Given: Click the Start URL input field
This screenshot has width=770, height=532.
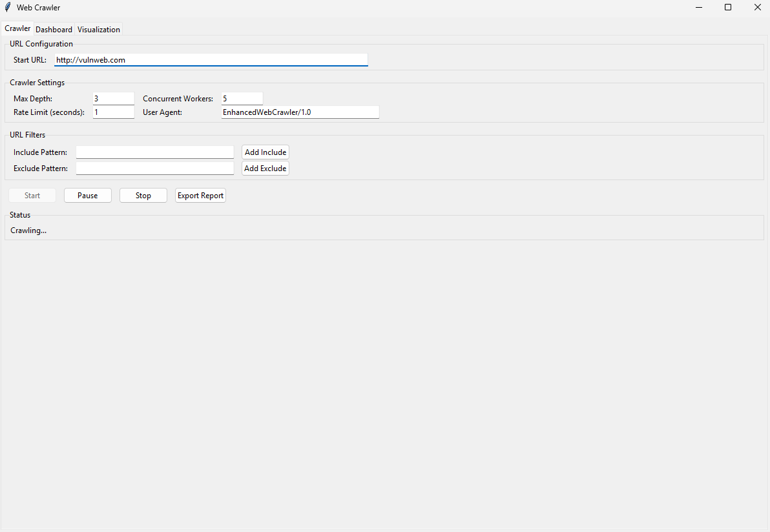Looking at the screenshot, I should [x=211, y=60].
